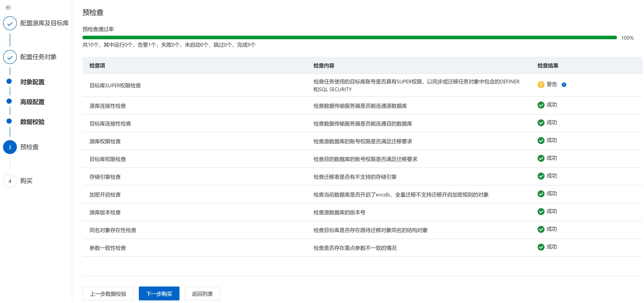Click the green success icon for 源库连接性检查
The width and height of the screenshot is (644, 303).
pos(541,105)
